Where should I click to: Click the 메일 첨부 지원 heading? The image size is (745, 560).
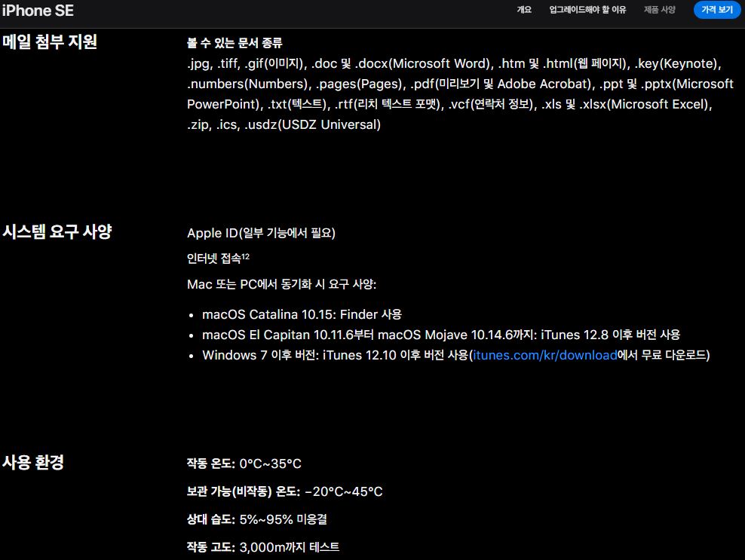tap(50, 41)
